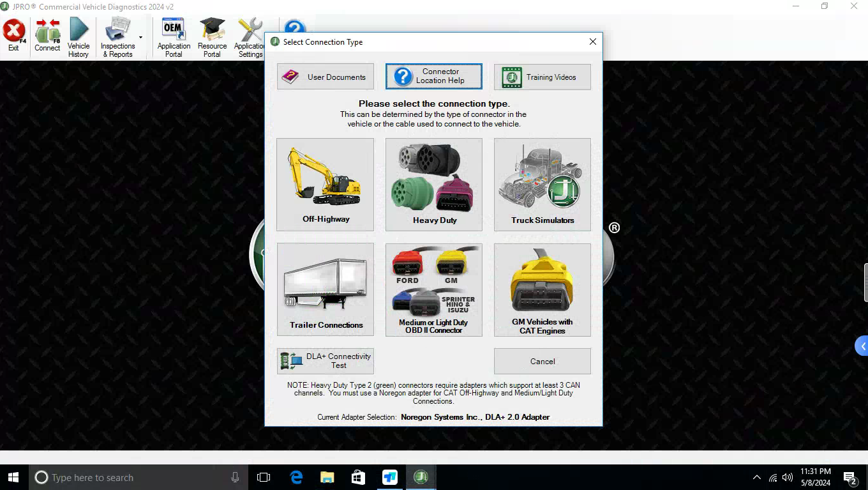Screen dimensions: 868x490
Task: Open the Resource Portal toolbar icon
Action: coord(212,38)
